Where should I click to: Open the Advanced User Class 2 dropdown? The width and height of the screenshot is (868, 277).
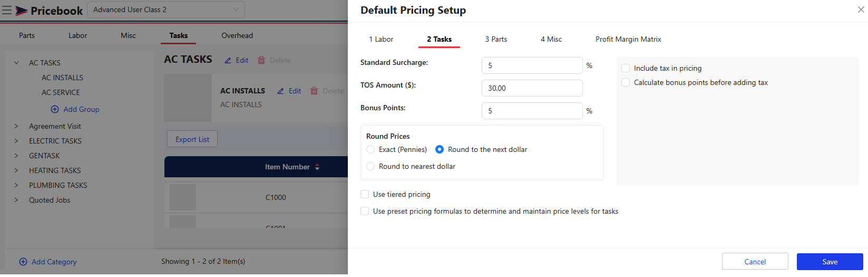tap(166, 9)
